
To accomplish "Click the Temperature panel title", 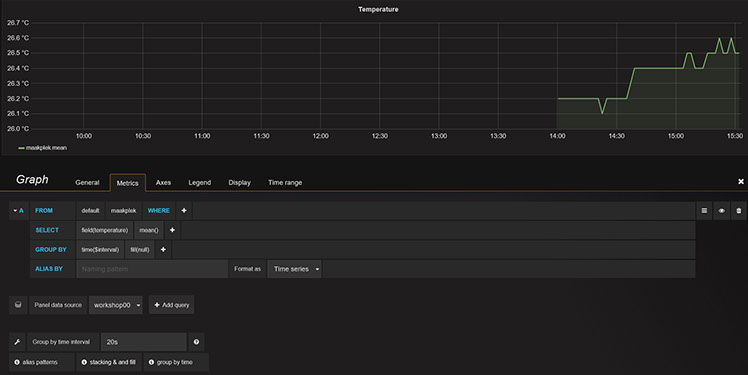I will [378, 9].
